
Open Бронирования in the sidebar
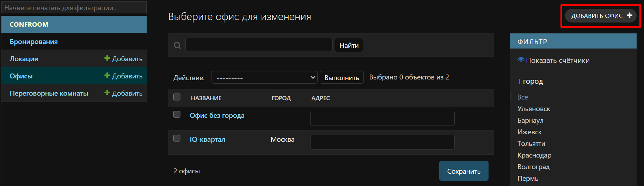pos(34,41)
